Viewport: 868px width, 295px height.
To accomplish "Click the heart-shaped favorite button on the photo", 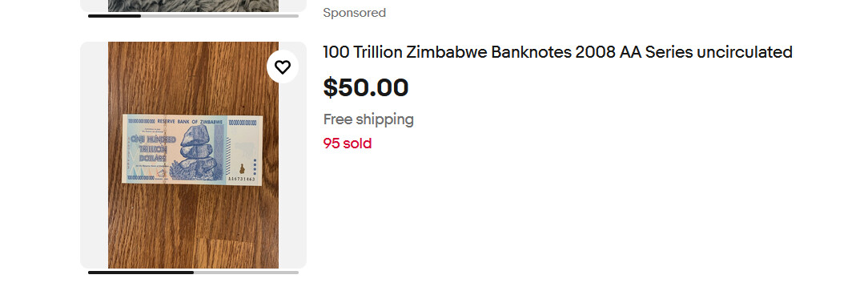I will pos(283,67).
